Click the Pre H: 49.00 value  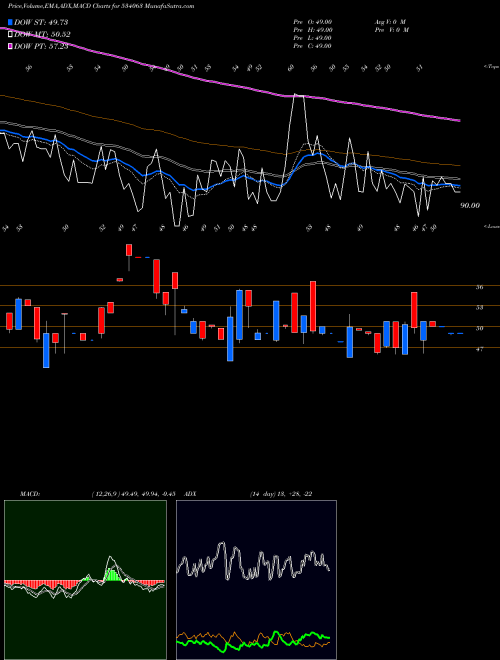[x=313, y=30]
